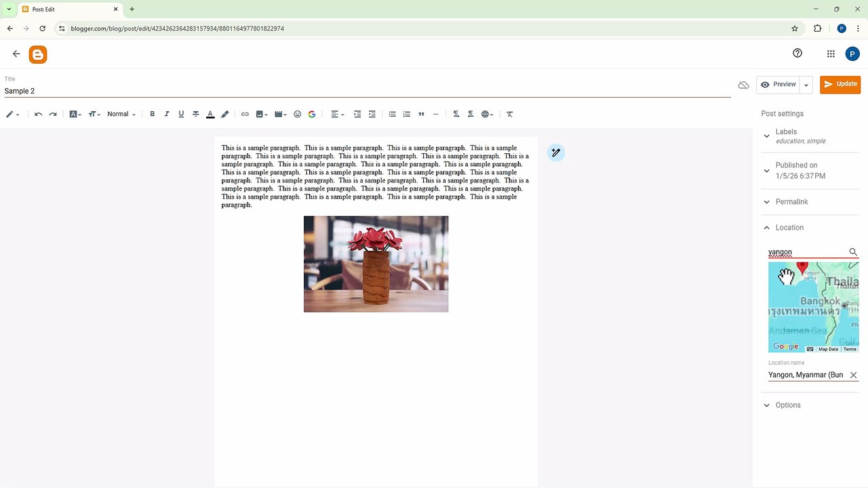Click the red map pin on Yangon
Image resolution: width=868 pixels, height=488 pixels.
click(802, 268)
